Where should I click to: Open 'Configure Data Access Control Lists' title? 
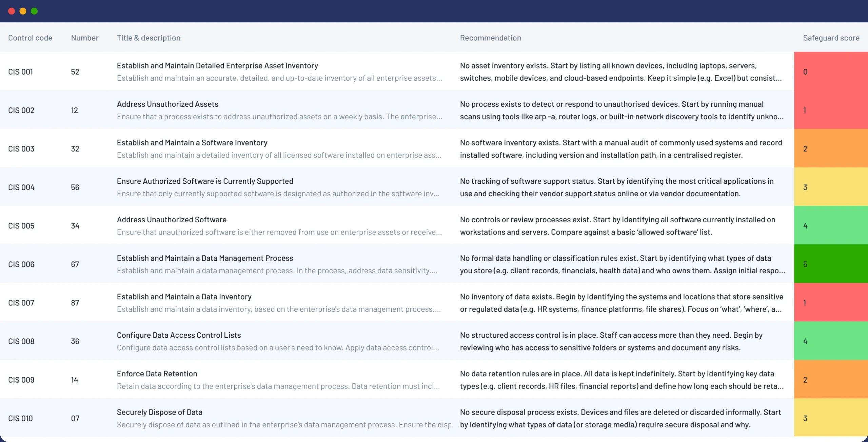pos(179,335)
